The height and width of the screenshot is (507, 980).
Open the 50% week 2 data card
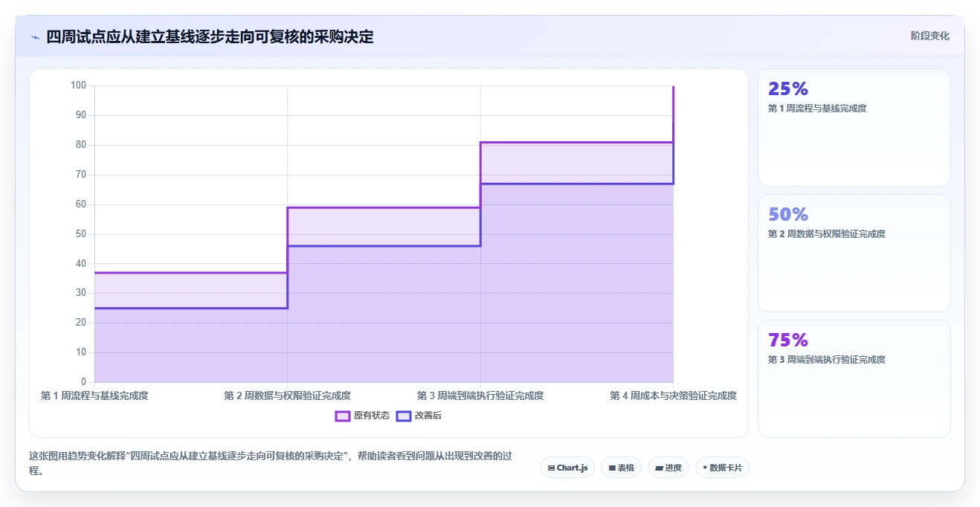point(854,253)
